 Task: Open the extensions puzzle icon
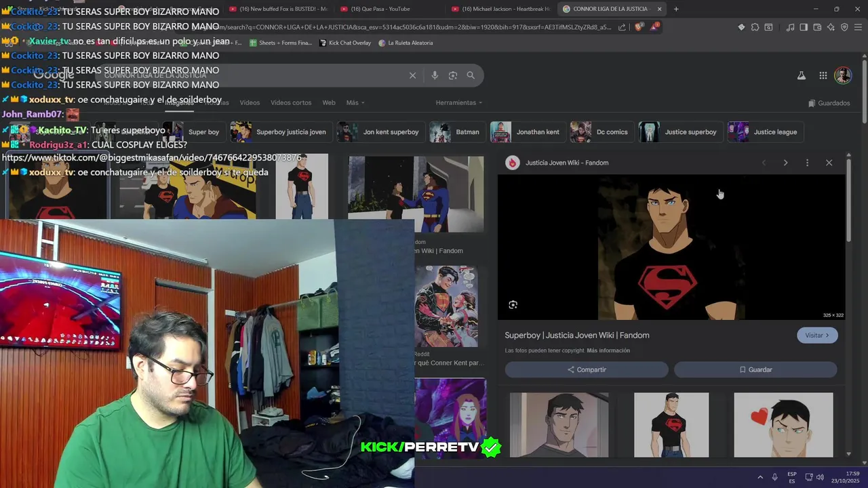pos(755,27)
